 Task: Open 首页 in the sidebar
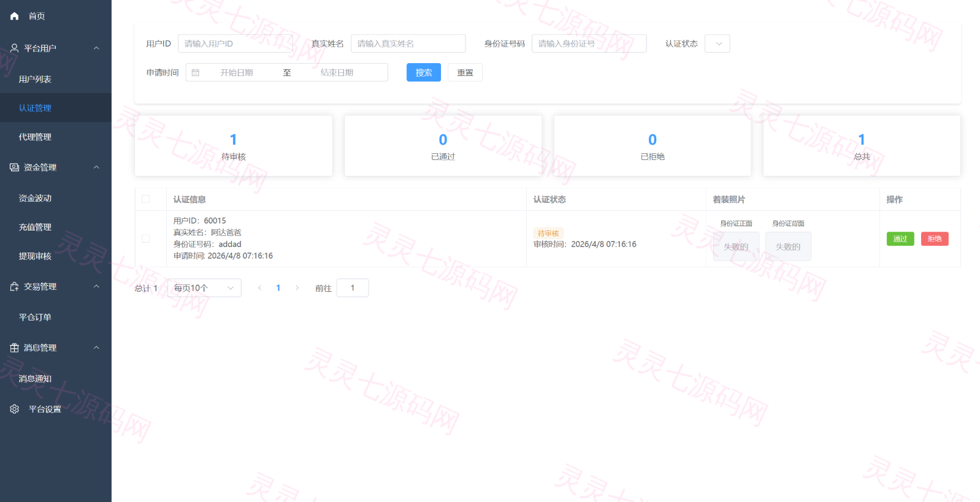tap(56, 16)
